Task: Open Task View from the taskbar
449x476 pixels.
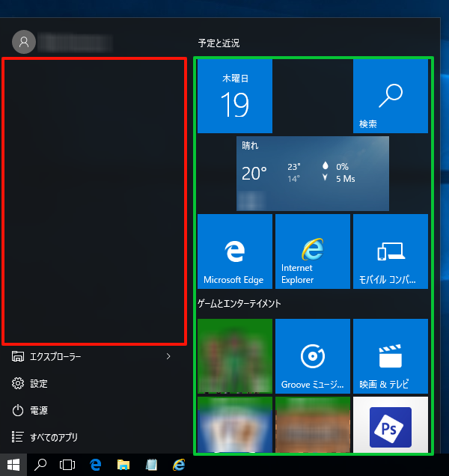Action: [67, 465]
